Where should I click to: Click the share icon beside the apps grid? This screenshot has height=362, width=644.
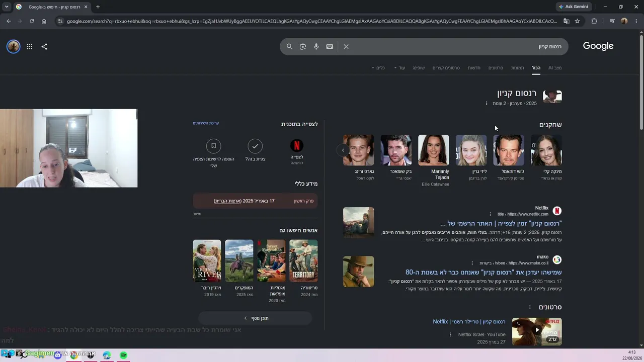44,46
